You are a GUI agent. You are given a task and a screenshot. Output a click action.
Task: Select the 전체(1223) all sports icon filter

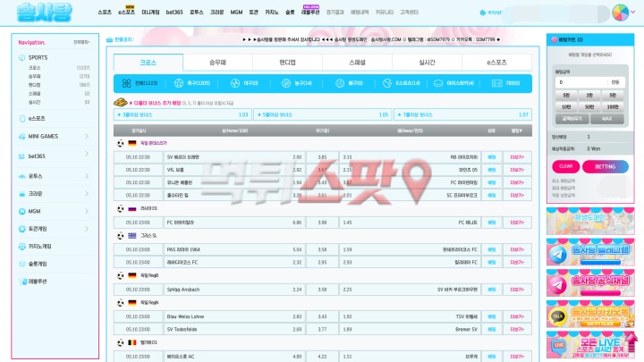tap(126, 83)
